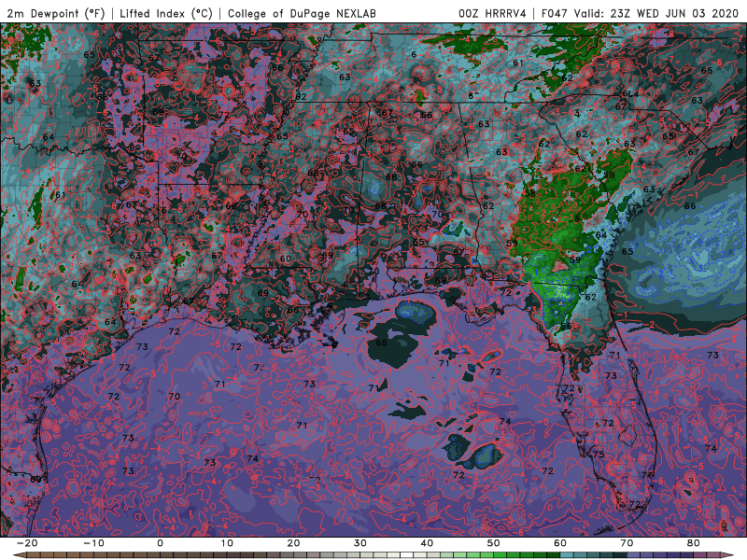Click the '10' label on the color scale
The image size is (747, 560).
pyautogui.click(x=227, y=543)
